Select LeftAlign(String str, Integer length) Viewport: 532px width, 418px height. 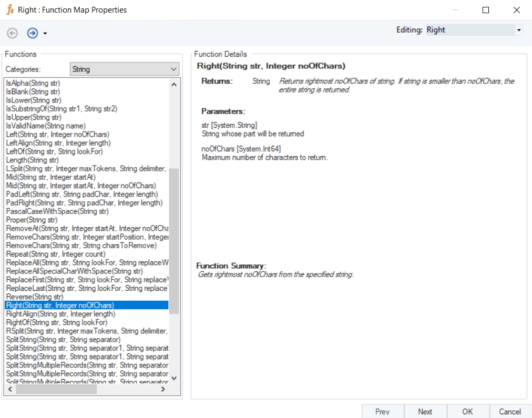pos(87,143)
